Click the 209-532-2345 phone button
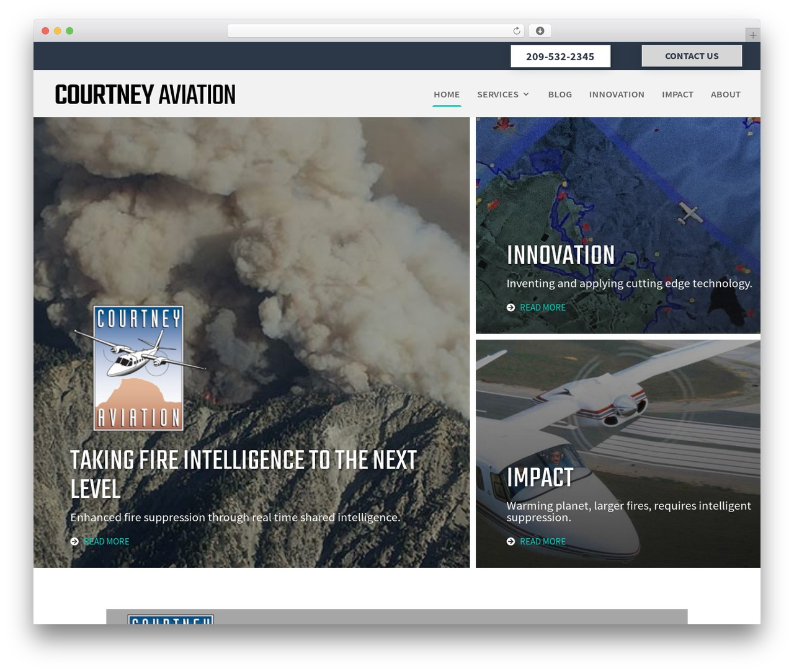 pos(560,56)
